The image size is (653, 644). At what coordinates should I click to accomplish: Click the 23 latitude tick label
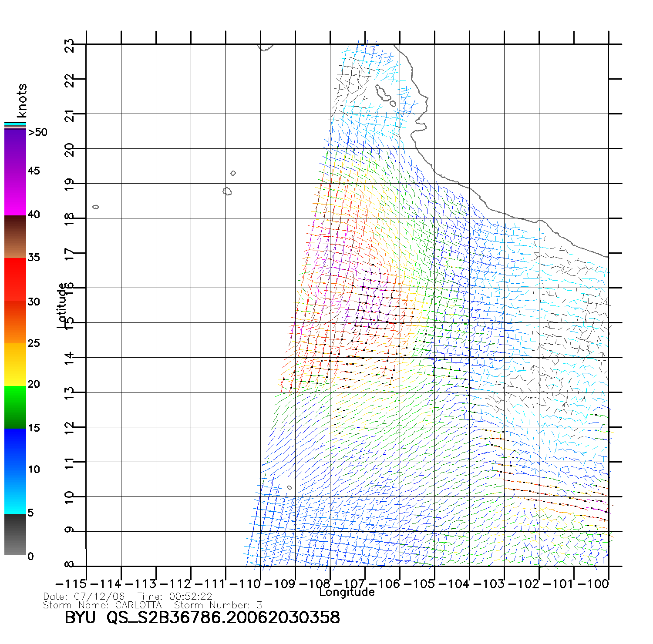click(x=70, y=46)
